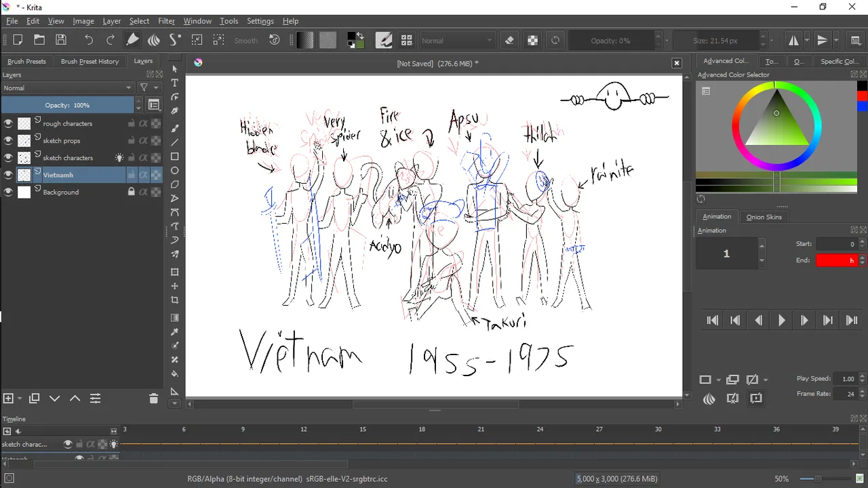This screenshot has width=868, height=488.
Task: Open an existing file via folder icon
Action: click(x=39, y=40)
